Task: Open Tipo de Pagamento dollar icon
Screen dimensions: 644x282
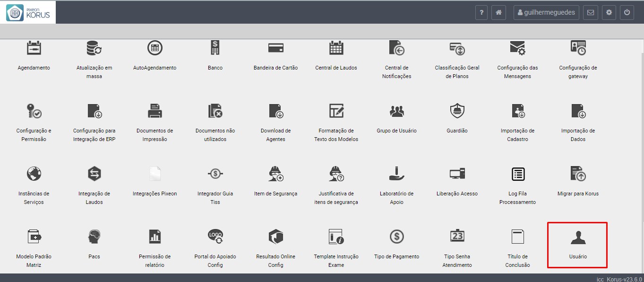Action: [x=396, y=236]
